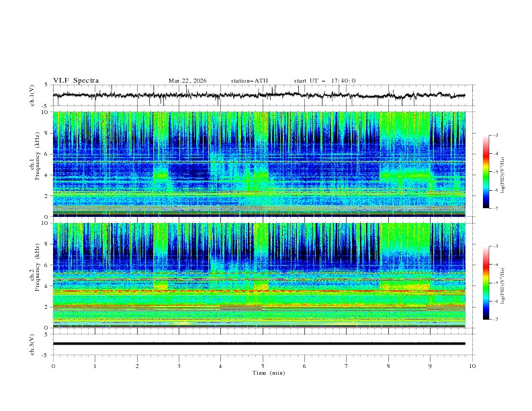This screenshot has height=411, width=532.
Task: Click the ch.1 voltage waveform trace
Action: (259, 95)
